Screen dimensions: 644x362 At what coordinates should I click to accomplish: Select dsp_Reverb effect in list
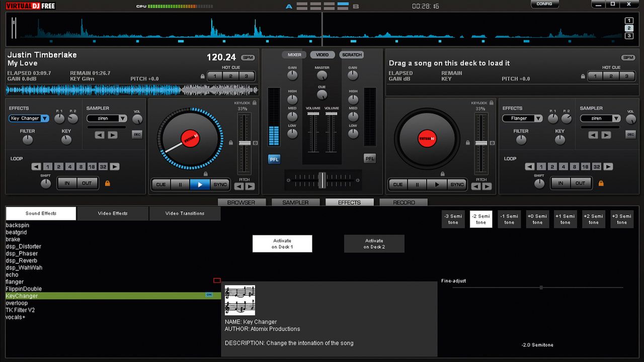pyautogui.click(x=21, y=260)
